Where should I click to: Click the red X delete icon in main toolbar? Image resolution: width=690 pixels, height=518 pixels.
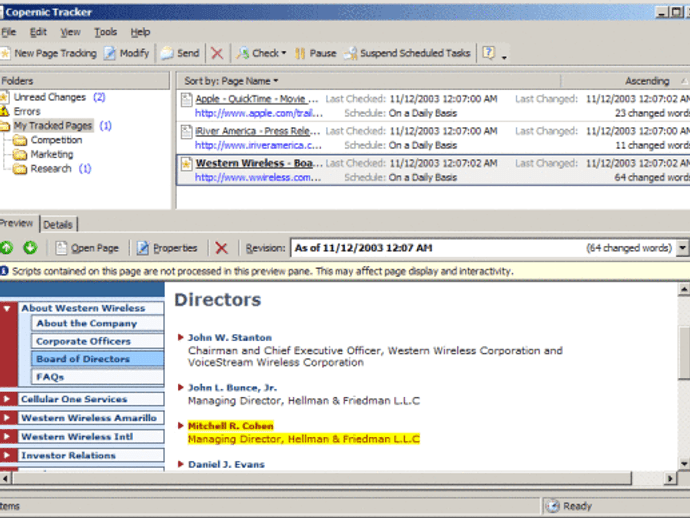click(217, 53)
